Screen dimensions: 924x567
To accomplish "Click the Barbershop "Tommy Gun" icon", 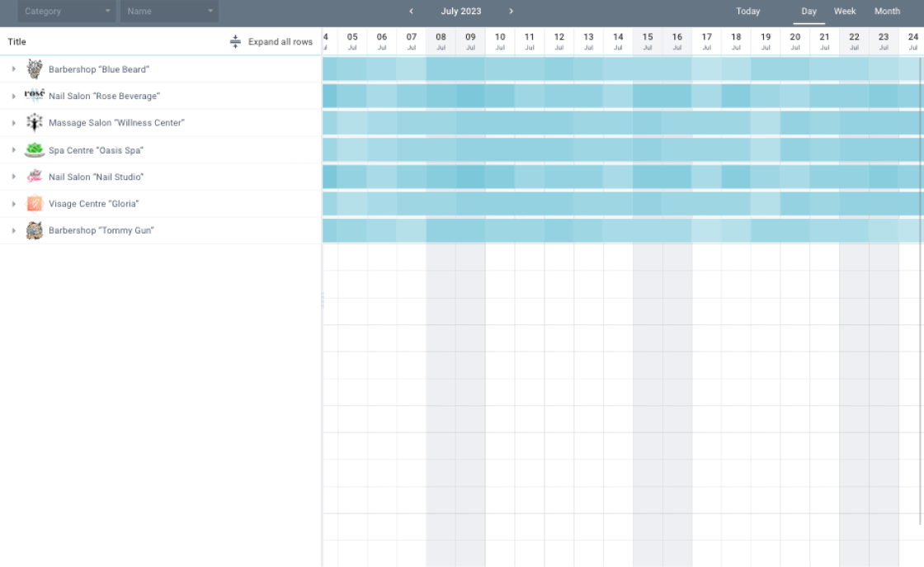I will pos(34,230).
